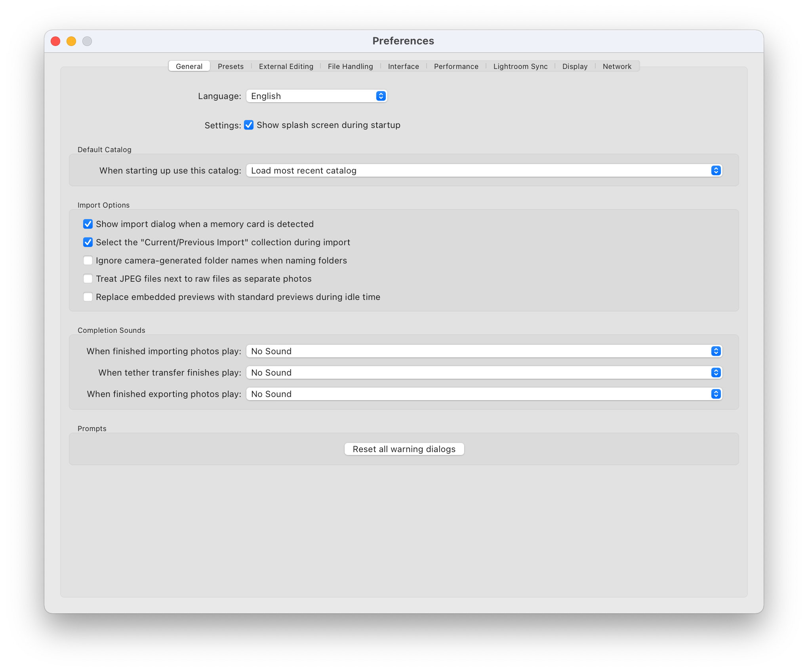
Task: Select the Network tab
Action: point(617,66)
